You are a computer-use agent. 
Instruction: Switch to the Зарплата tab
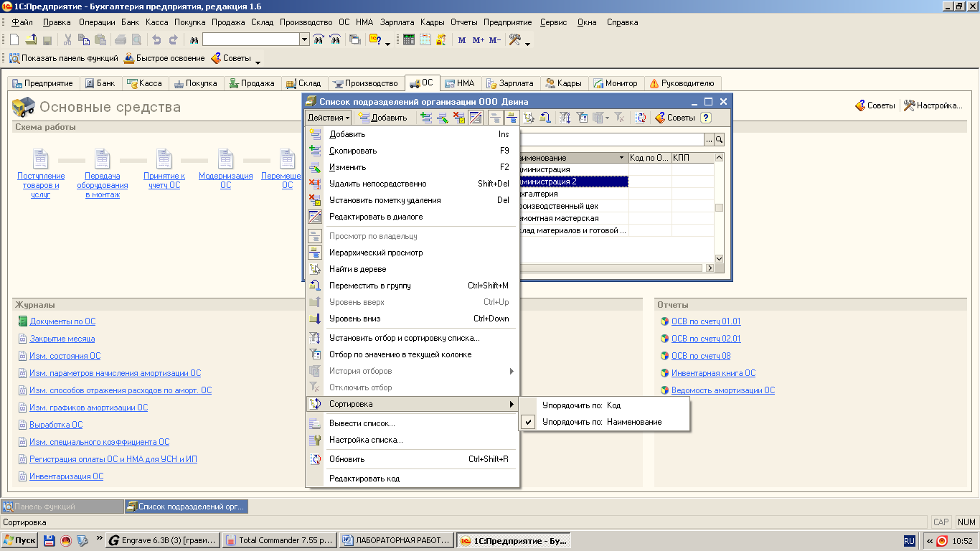pyautogui.click(x=510, y=83)
